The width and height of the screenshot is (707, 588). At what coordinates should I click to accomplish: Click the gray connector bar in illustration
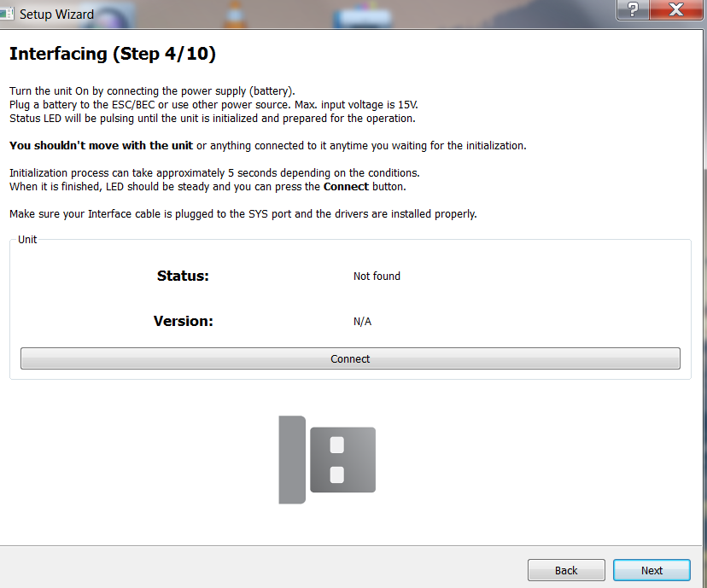[291, 459]
